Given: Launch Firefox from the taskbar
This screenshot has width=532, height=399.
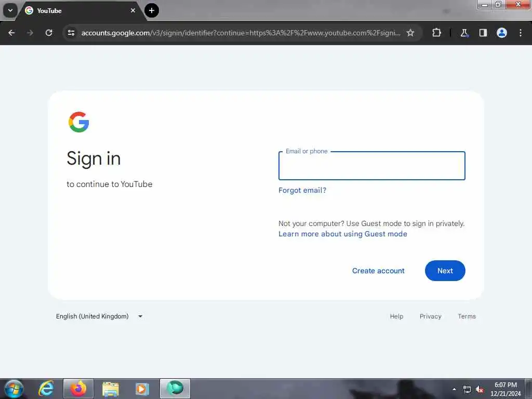Looking at the screenshot, I should 78,389.
